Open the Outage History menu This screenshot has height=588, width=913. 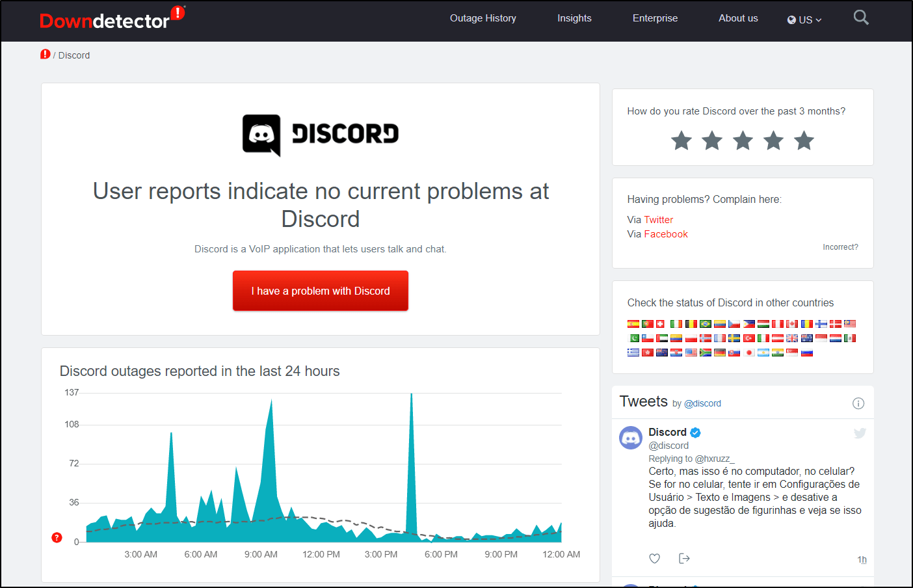click(483, 18)
